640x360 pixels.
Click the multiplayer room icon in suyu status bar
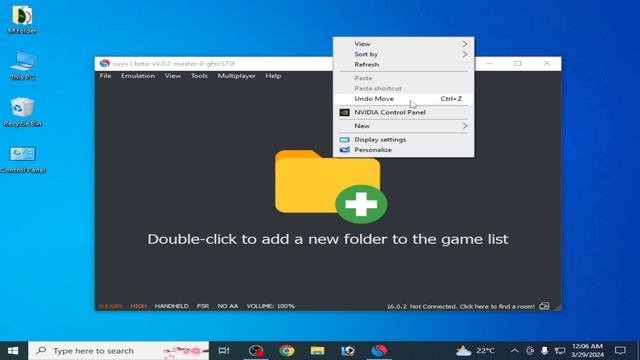[544, 306]
